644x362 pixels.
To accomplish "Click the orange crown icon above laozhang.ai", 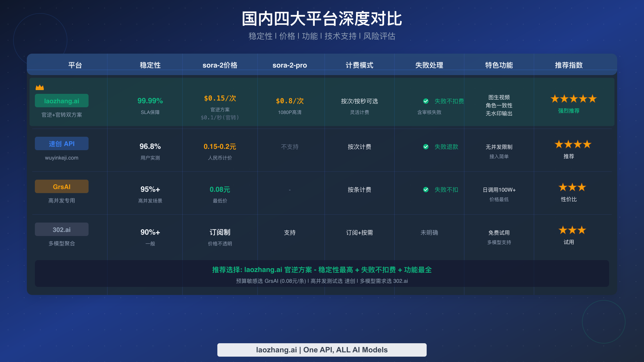I will click(x=40, y=87).
